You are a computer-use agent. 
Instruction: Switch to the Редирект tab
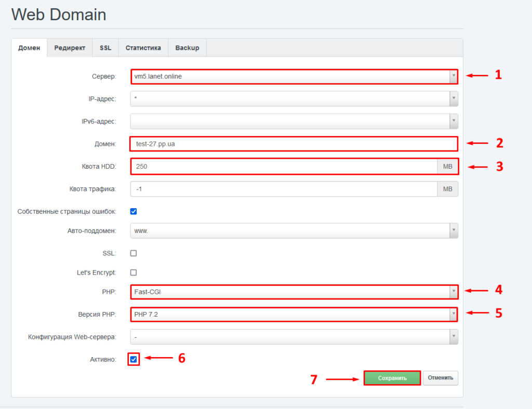point(70,48)
